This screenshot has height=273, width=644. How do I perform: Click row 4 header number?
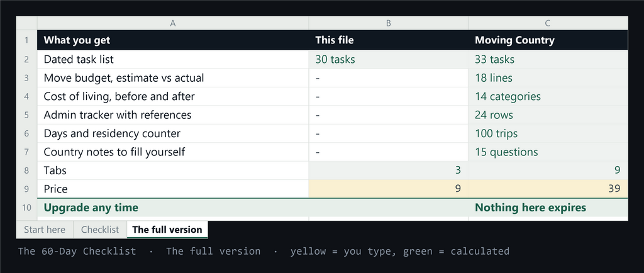pos(26,96)
